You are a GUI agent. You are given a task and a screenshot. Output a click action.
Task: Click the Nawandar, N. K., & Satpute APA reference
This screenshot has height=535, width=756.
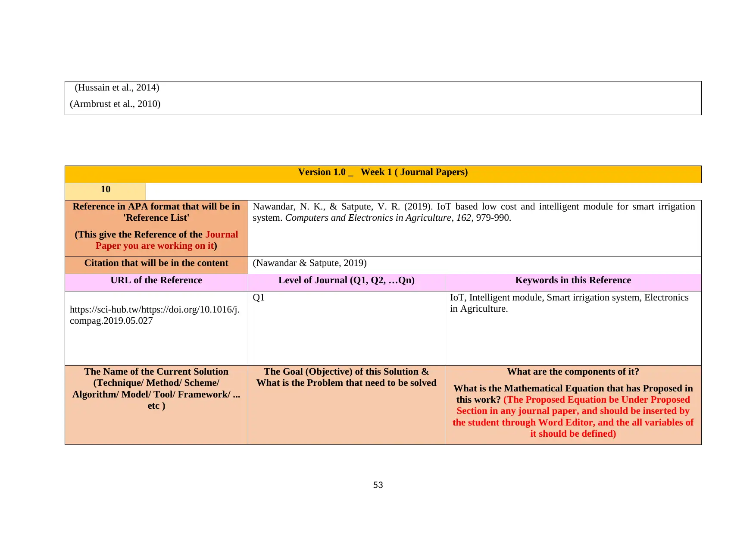click(474, 212)
